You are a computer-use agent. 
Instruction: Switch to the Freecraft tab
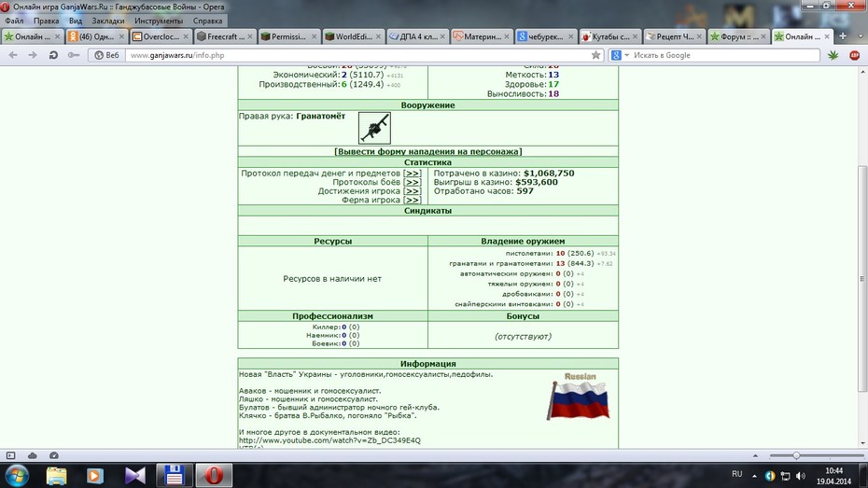pyautogui.click(x=225, y=36)
